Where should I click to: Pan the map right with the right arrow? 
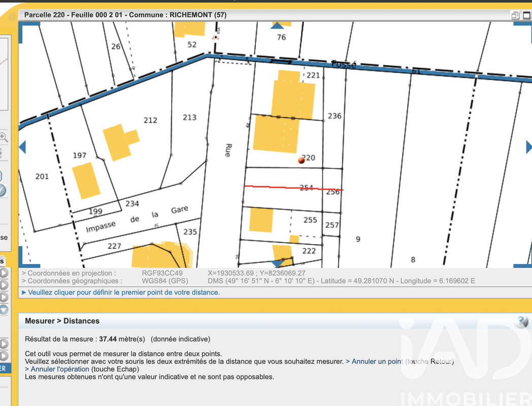click(x=528, y=147)
